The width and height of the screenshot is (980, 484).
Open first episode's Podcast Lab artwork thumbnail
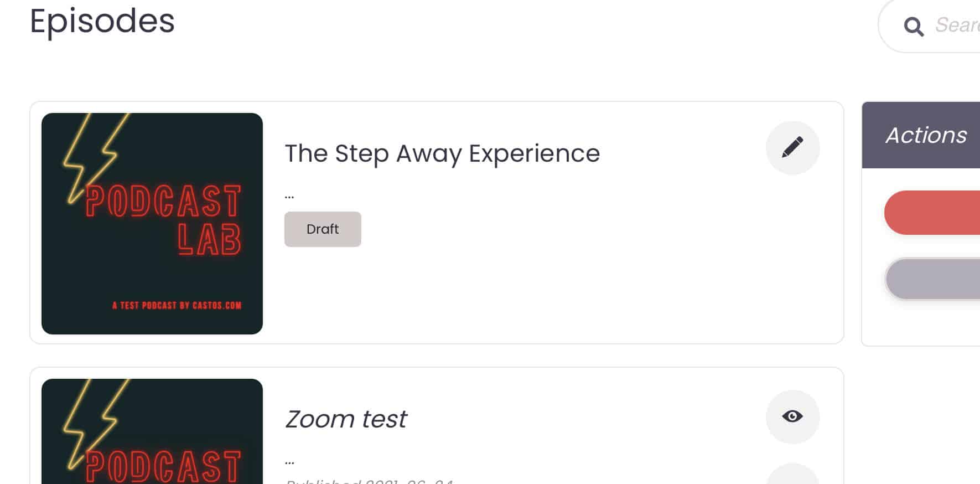point(152,224)
